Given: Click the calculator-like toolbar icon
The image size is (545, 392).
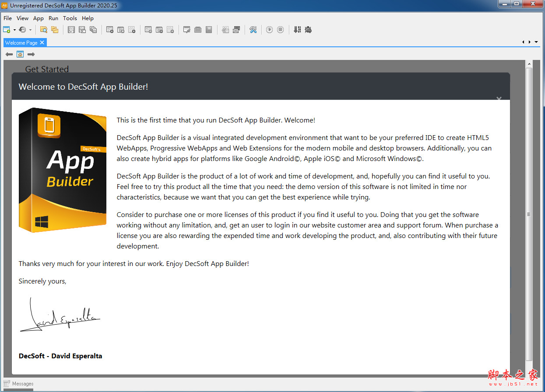Looking at the screenshot, I should [x=236, y=30].
